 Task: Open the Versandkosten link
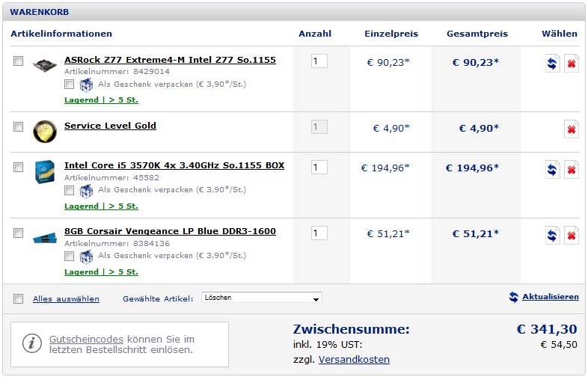click(354, 359)
